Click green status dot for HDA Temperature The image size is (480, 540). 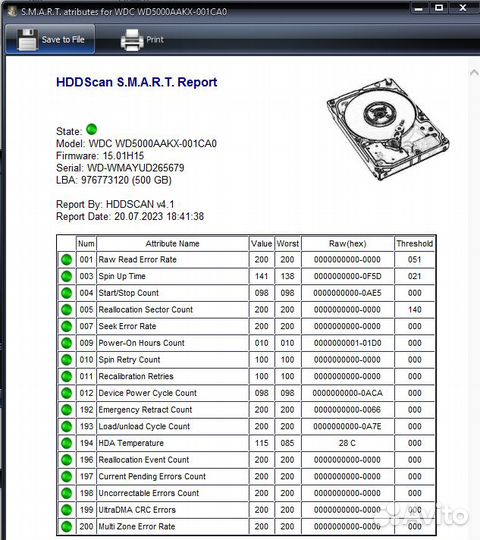[x=66, y=443]
